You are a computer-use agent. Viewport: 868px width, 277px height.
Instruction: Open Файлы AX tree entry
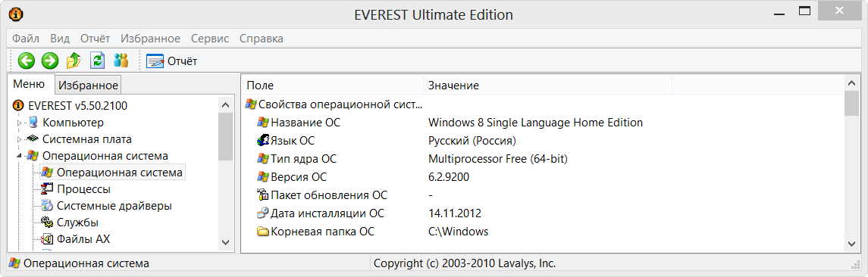tap(77, 239)
